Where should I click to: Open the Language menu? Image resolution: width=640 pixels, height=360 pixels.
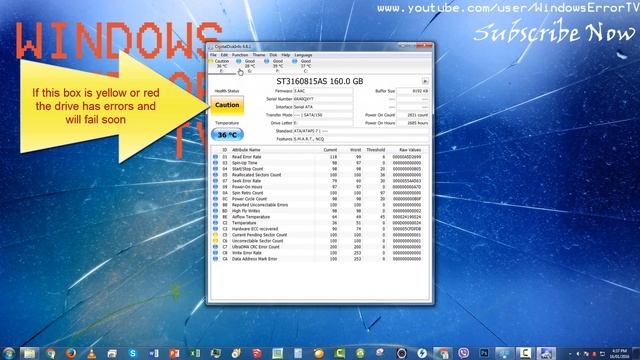pos(303,55)
